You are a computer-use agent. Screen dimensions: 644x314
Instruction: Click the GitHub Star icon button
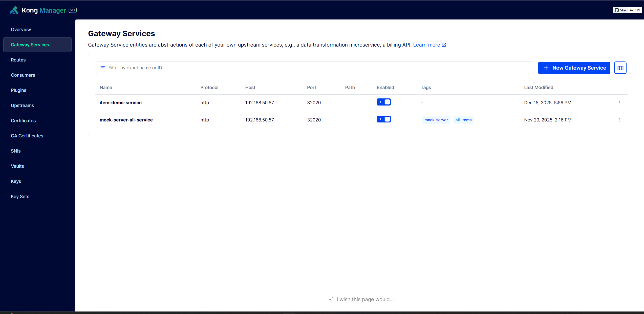coord(620,10)
